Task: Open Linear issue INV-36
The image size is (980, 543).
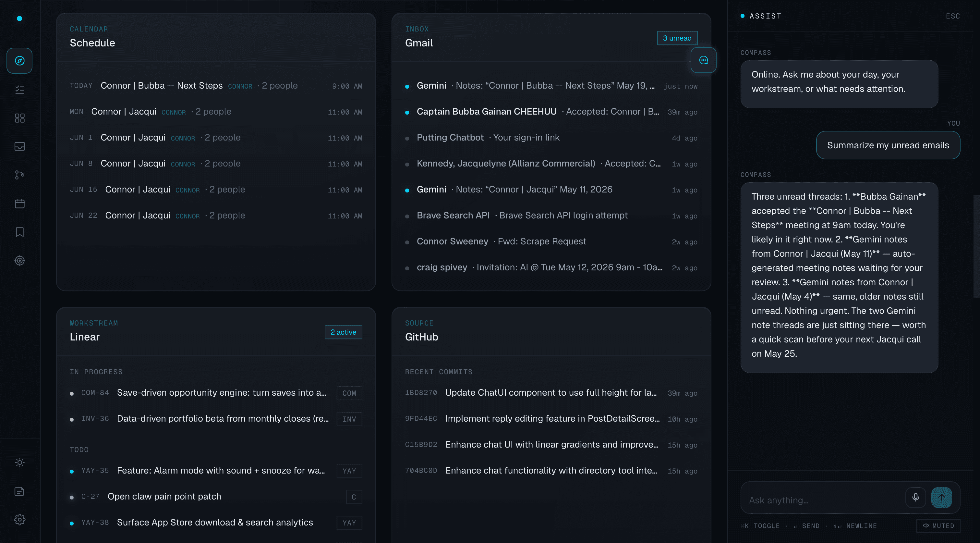Action: pos(216,419)
